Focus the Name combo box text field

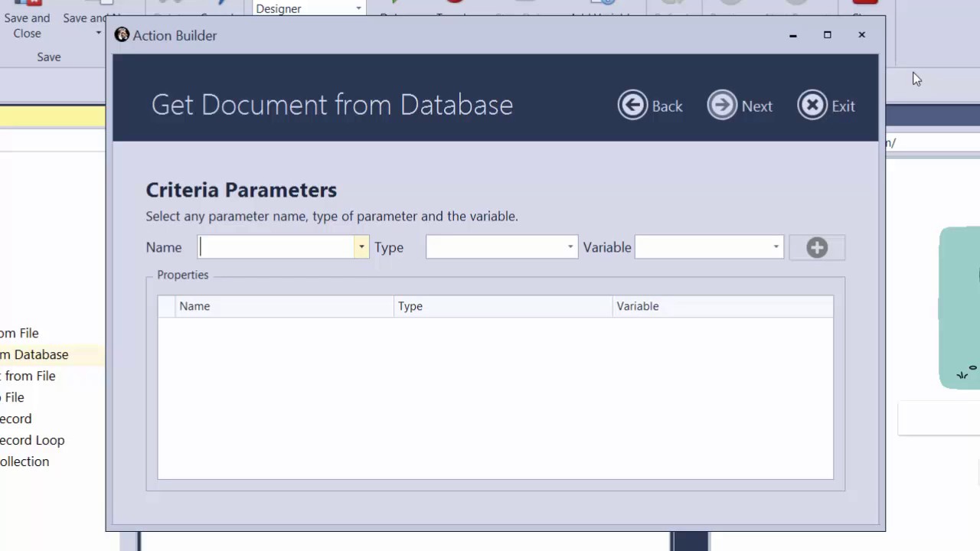pyautogui.click(x=276, y=247)
